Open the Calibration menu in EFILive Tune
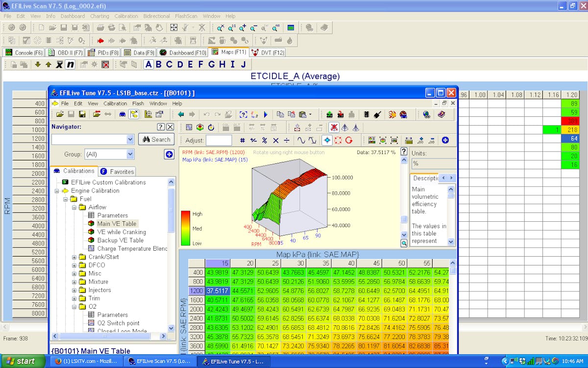Viewport: 588px width, 368px height. click(x=115, y=104)
